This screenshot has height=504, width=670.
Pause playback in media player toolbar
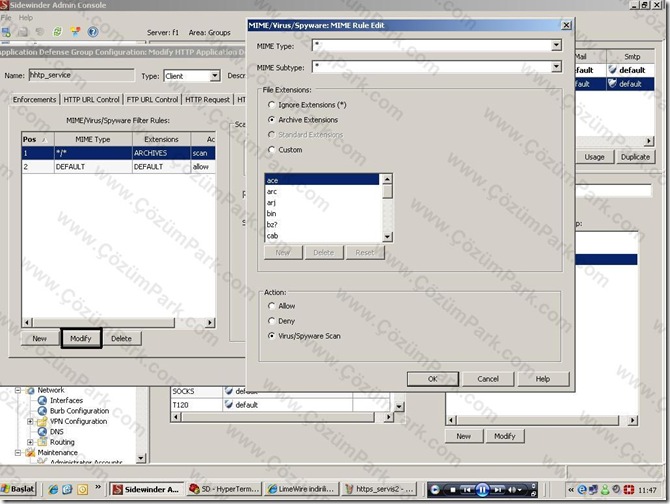482,489
